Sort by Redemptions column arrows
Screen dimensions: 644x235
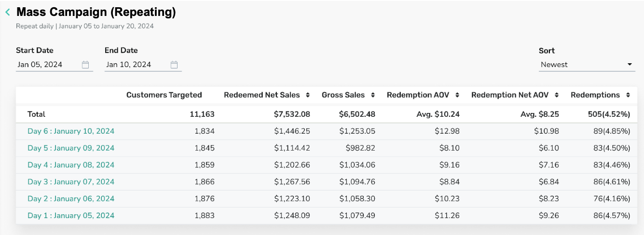tap(628, 95)
